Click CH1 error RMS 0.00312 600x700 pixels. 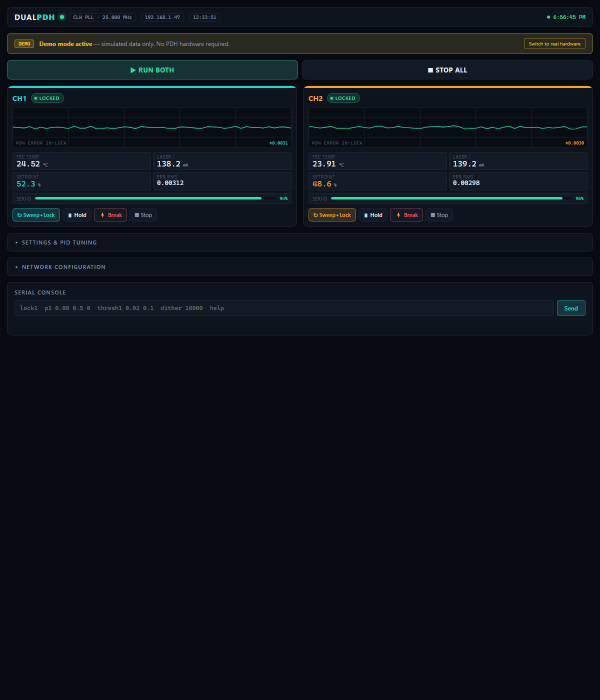(x=170, y=183)
